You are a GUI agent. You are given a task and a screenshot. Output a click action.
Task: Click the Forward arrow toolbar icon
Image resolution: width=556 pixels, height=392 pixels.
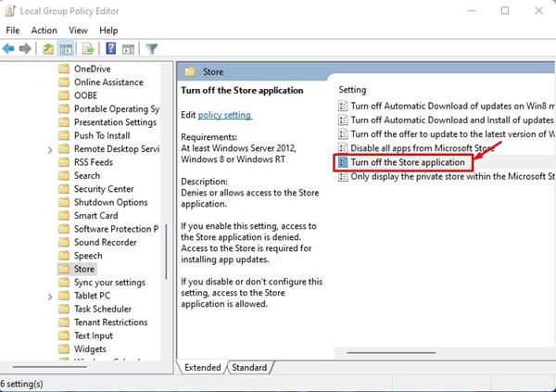25,48
